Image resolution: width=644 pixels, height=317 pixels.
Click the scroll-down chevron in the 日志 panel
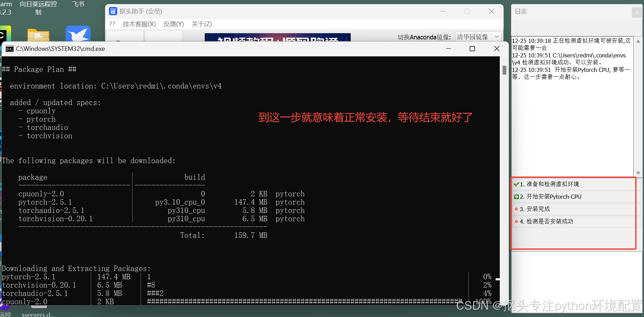tap(638, 173)
